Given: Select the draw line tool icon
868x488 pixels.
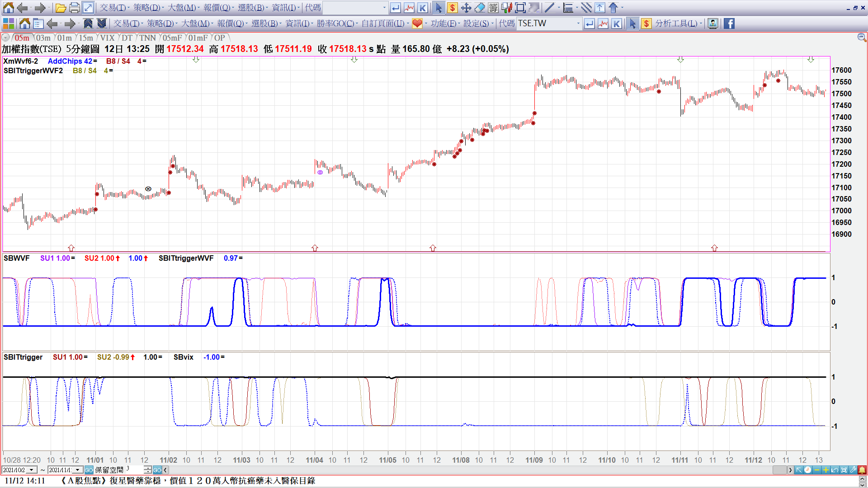Looking at the screenshot, I should 549,8.
